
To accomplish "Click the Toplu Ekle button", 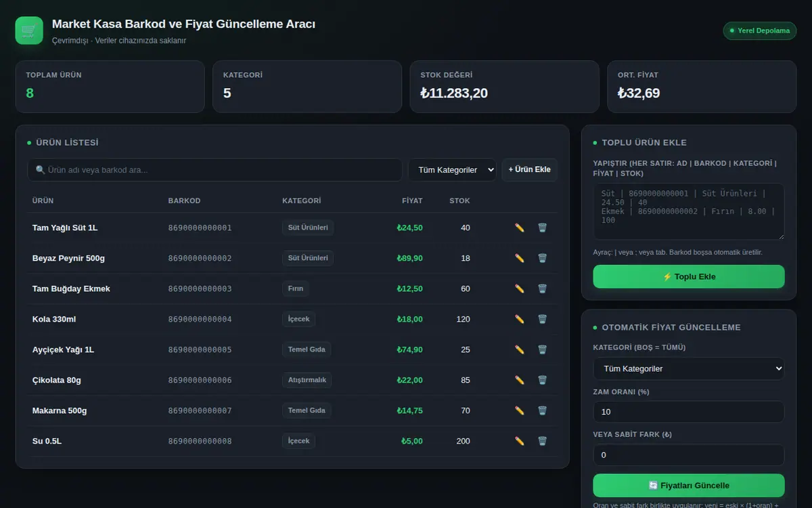I will (x=689, y=276).
